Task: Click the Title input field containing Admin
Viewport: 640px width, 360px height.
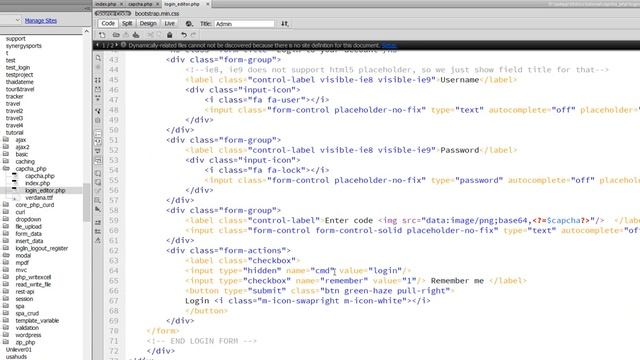Action: (x=244, y=24)
